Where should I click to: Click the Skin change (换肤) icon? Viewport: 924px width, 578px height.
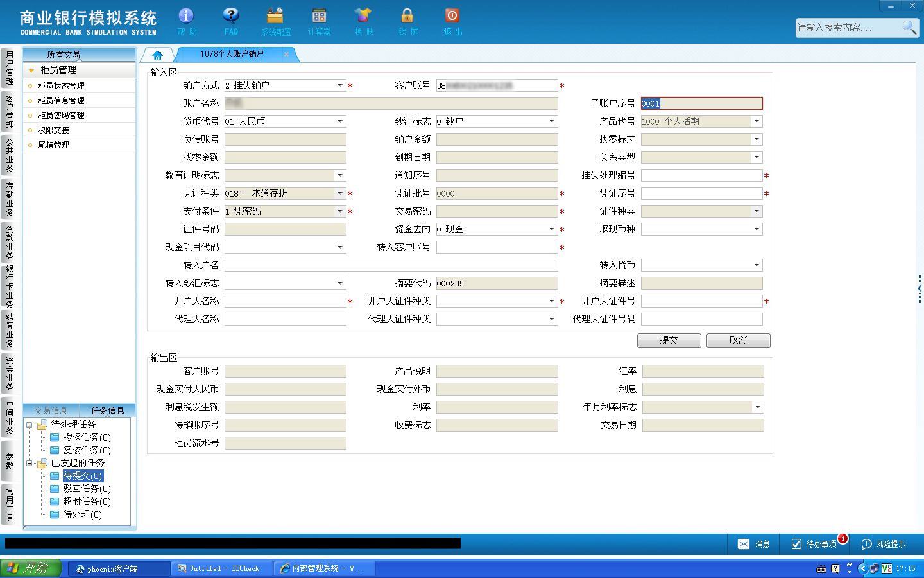click(363, 21)
